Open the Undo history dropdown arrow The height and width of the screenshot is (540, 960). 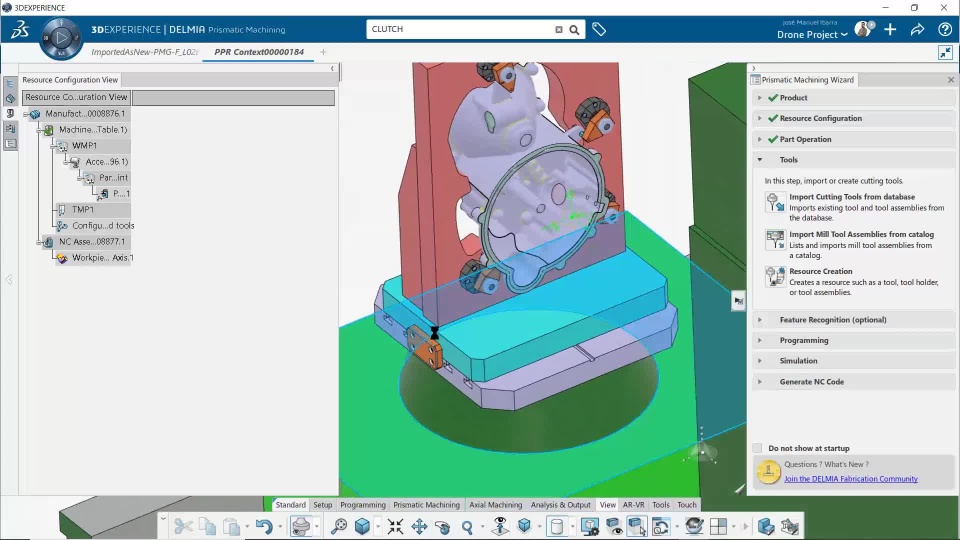[x=280, y=527]
